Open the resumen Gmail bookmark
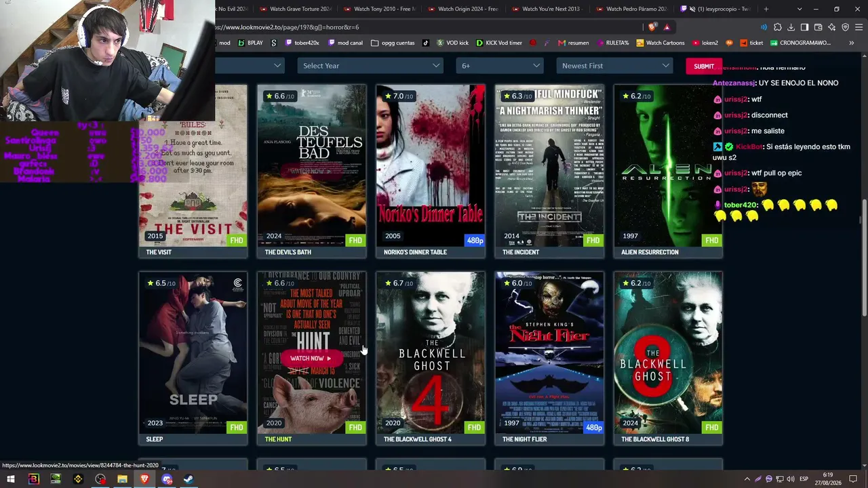Viewport: 868px width, 488px height. (573, 43)
